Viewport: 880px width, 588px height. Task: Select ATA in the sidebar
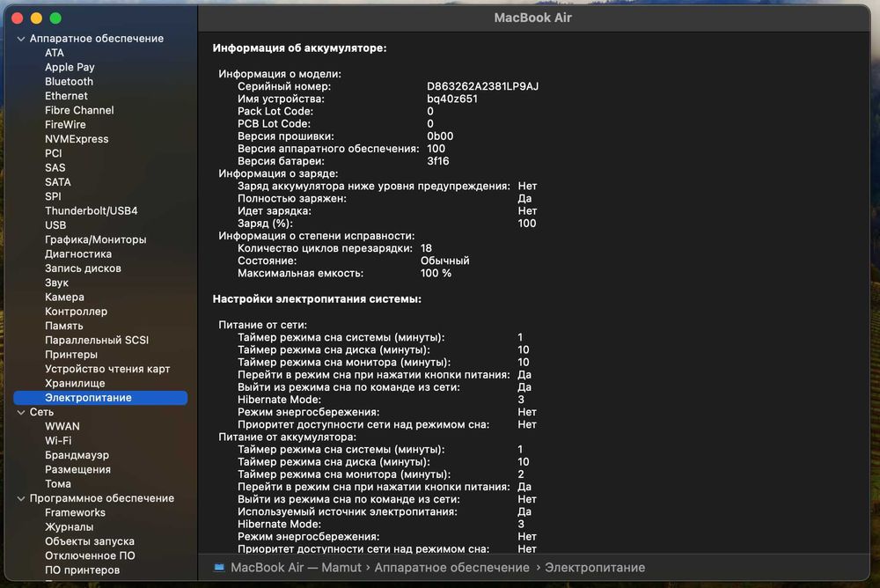55,53
